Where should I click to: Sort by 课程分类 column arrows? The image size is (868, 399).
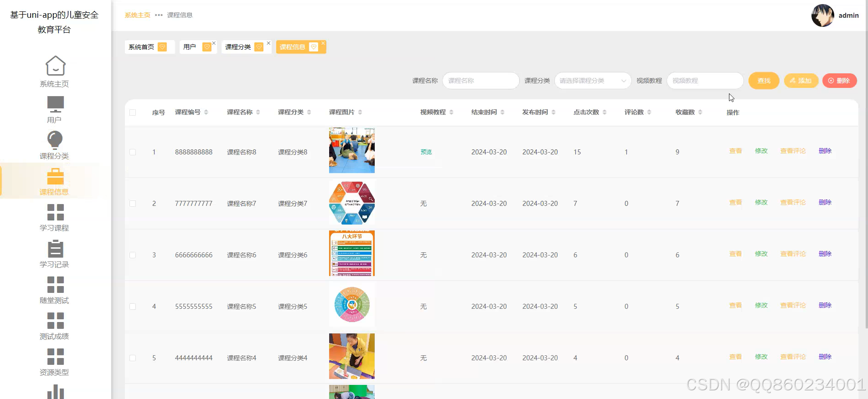click(309, 112)
